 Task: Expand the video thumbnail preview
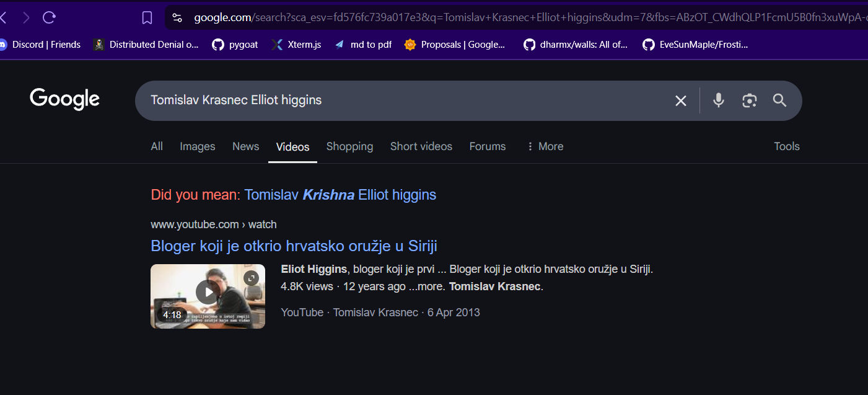click(x=251, y=278)
